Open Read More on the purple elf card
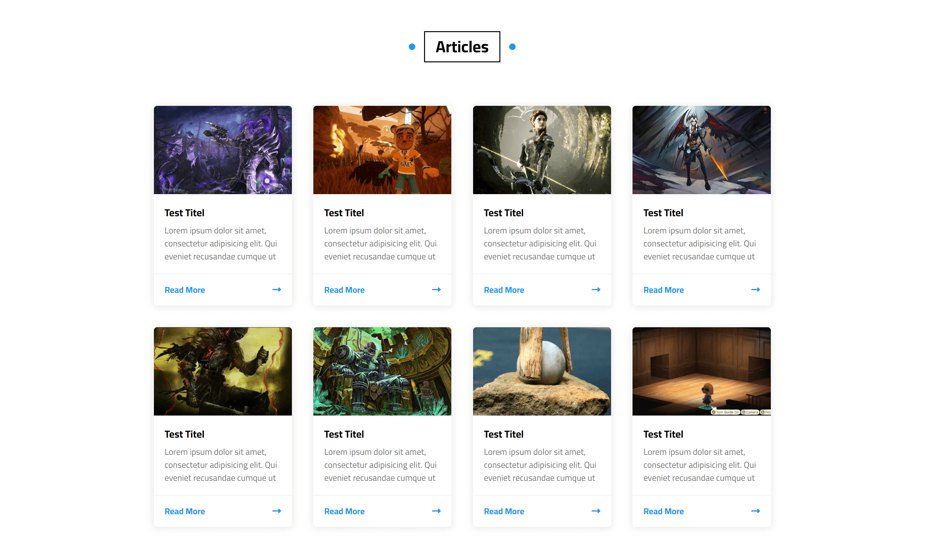940x560 pixels. click(184, 290)
